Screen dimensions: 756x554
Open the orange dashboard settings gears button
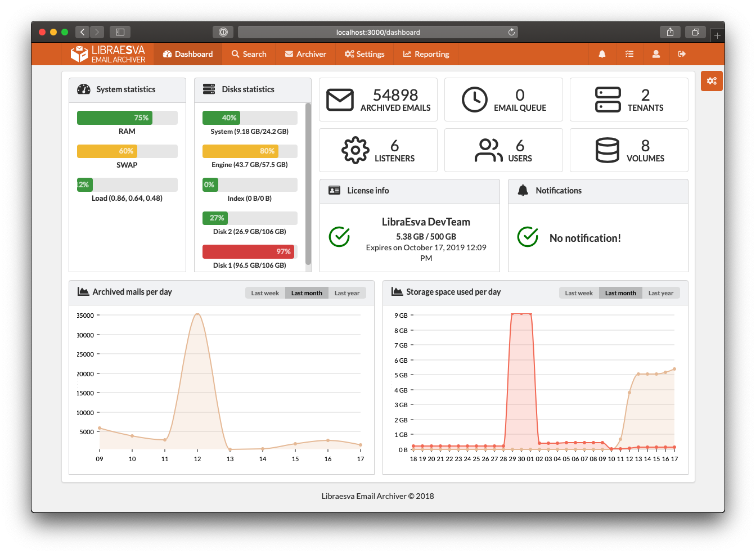[712, 81]
